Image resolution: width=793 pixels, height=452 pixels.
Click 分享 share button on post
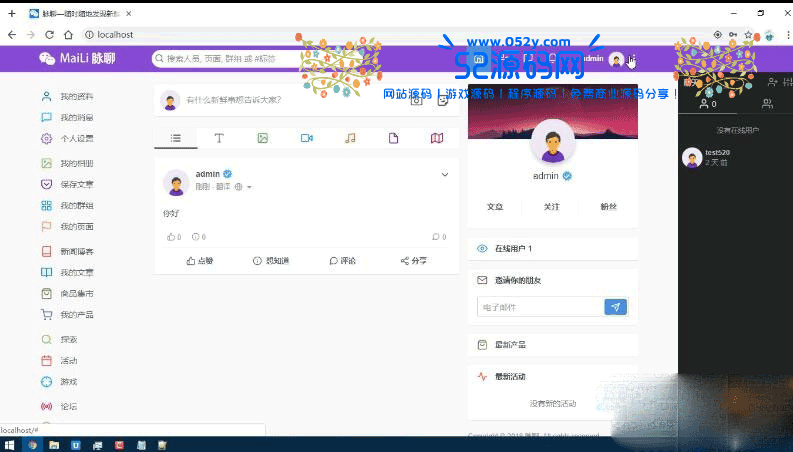(x=413, y=261)
